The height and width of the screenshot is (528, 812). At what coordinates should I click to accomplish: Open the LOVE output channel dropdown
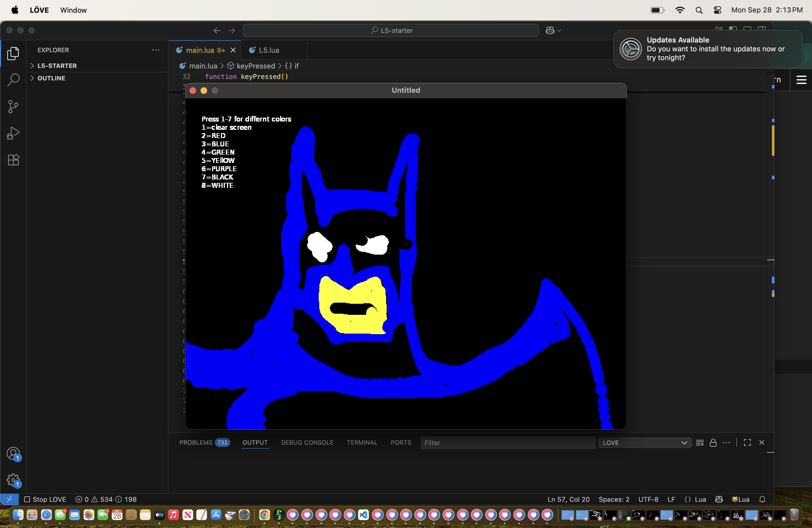645,442
